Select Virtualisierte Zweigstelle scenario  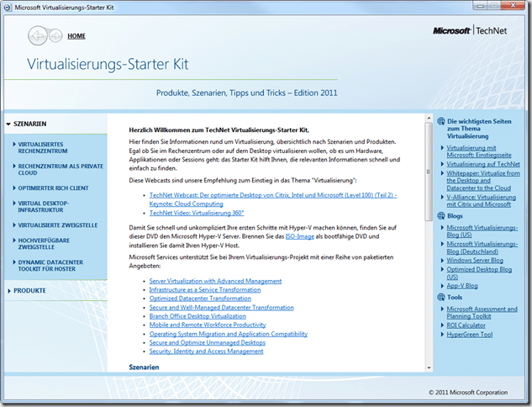point(58,225)
